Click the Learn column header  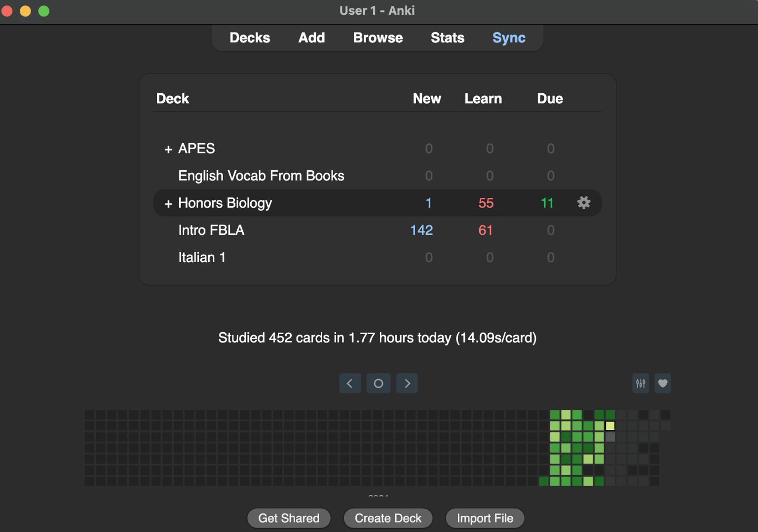coord(483,99)
